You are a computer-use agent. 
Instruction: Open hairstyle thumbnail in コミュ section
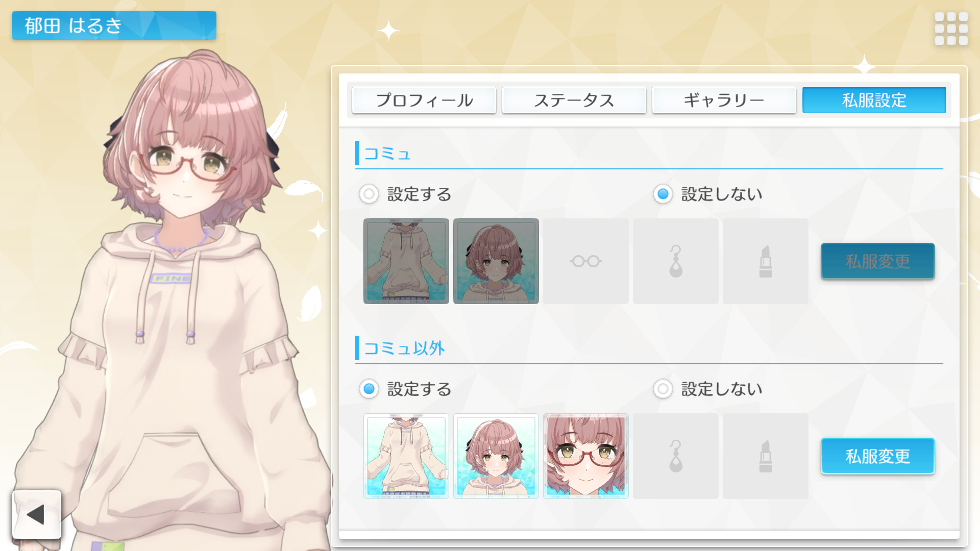pyautogui.click(x=496, y=261)
